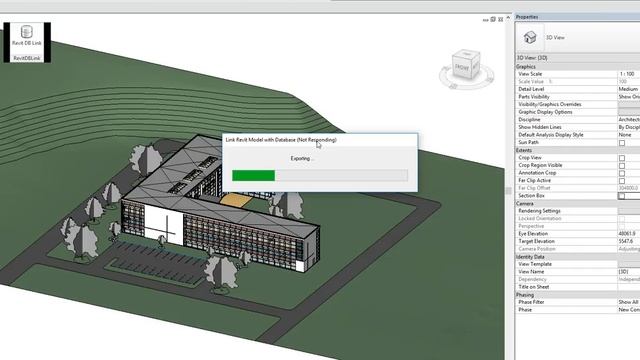Edit the Title on Sheet field
The width and height of the screenshot is (640, 360).
point(629,287)
